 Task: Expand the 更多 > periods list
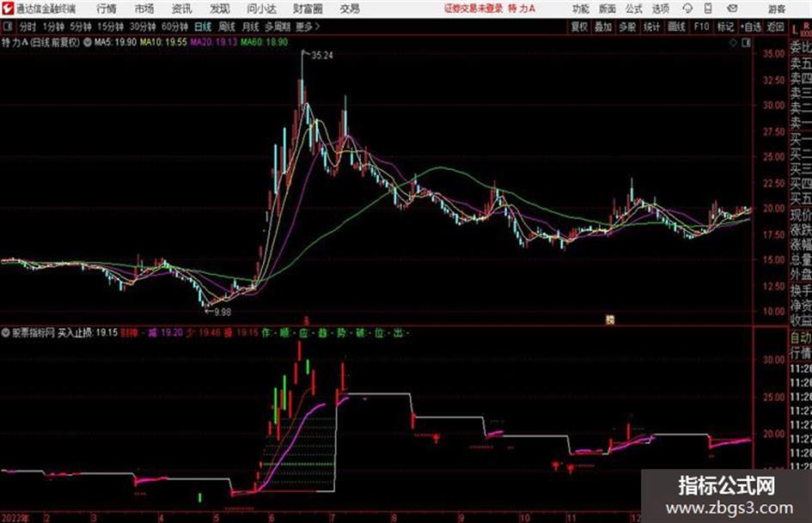tap(308, 27)
